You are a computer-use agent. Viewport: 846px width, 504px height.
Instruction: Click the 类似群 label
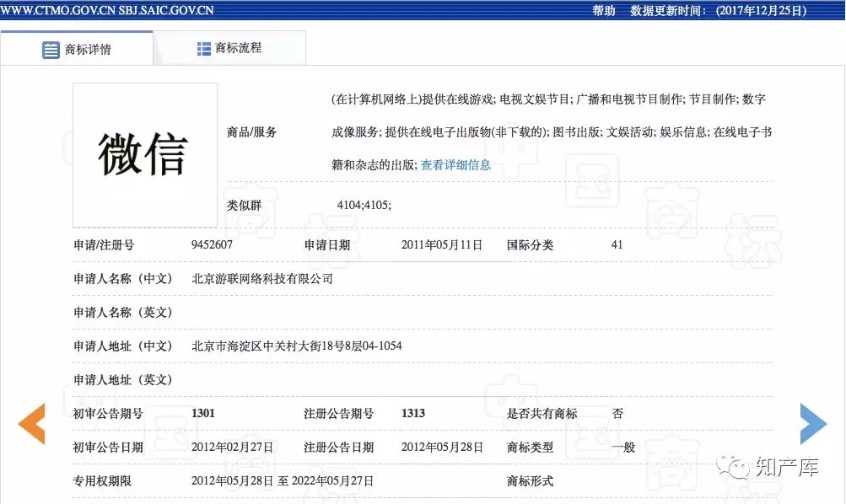coord(244,206)
